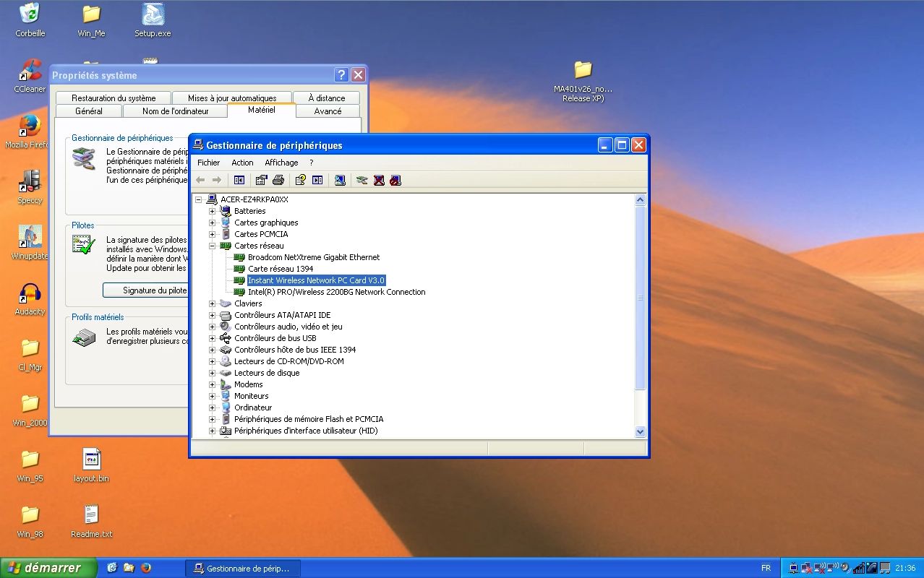The width and height of the screenshot is (924, 578).
Task: Click the wireless signal bars tray icon
Action: click(859, 568)
